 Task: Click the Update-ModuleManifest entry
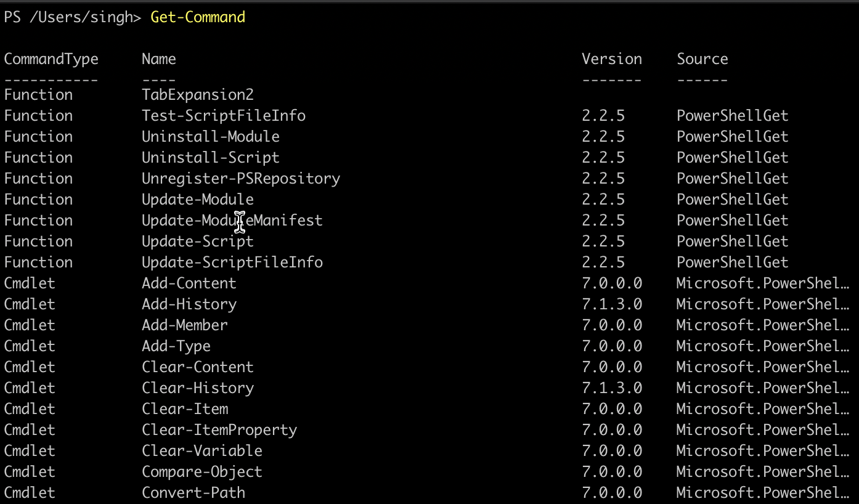232,221
